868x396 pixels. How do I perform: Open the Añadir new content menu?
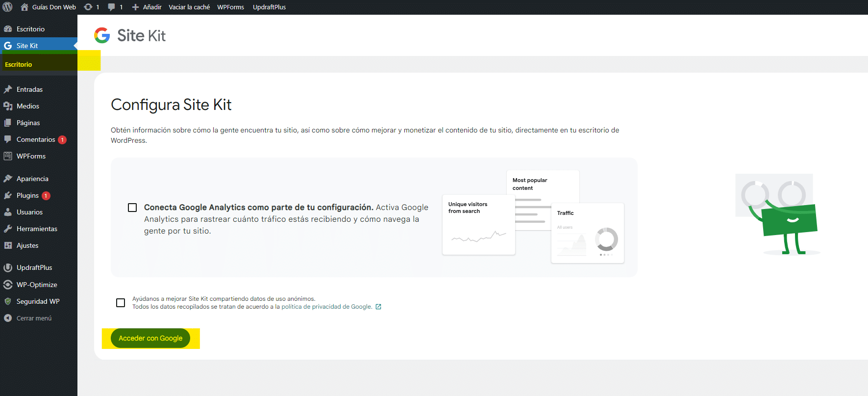[147, 7]
